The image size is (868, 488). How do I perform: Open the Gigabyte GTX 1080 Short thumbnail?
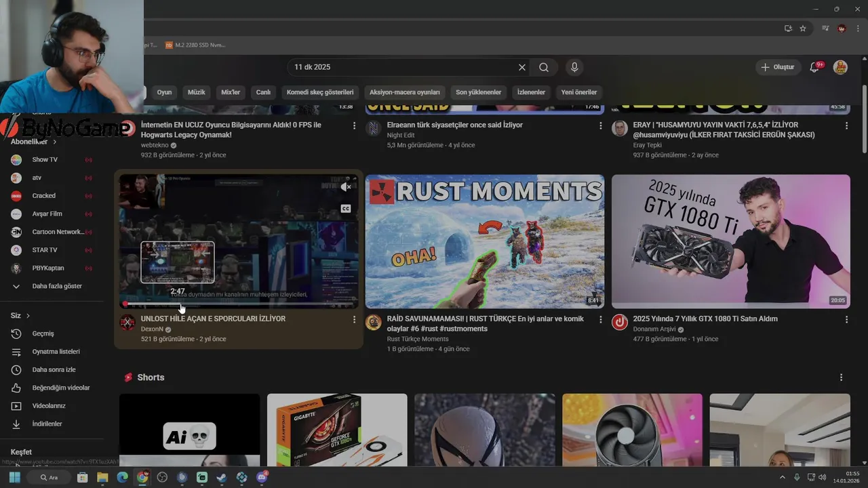[337, 430]
